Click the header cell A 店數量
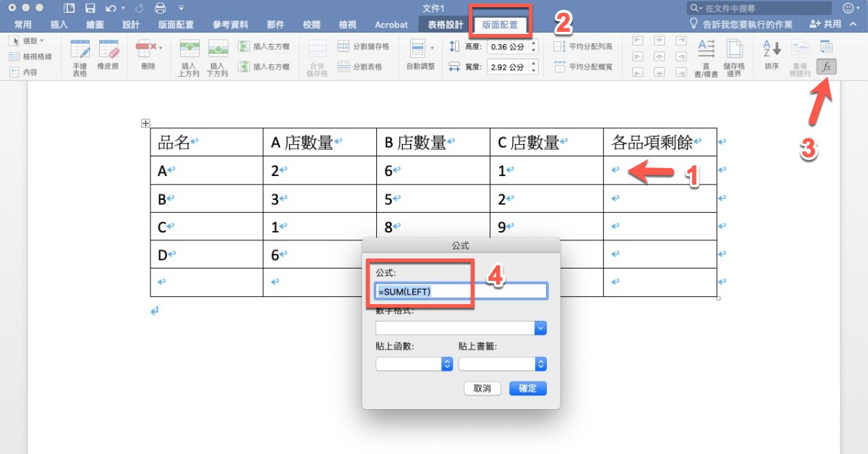Screen dimensions: 868x454 click(x=320, y=143)
